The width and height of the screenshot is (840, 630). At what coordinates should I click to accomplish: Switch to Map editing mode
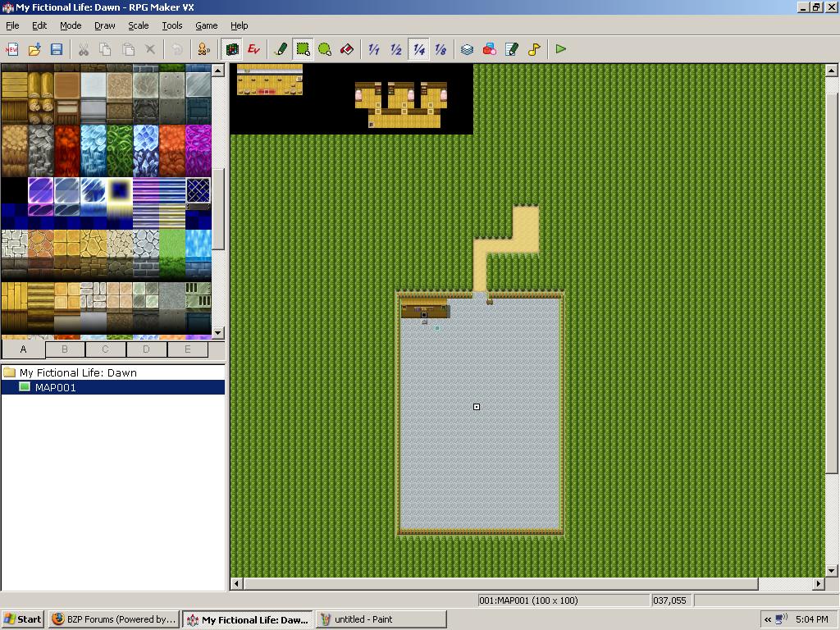(x=232, y=48)
